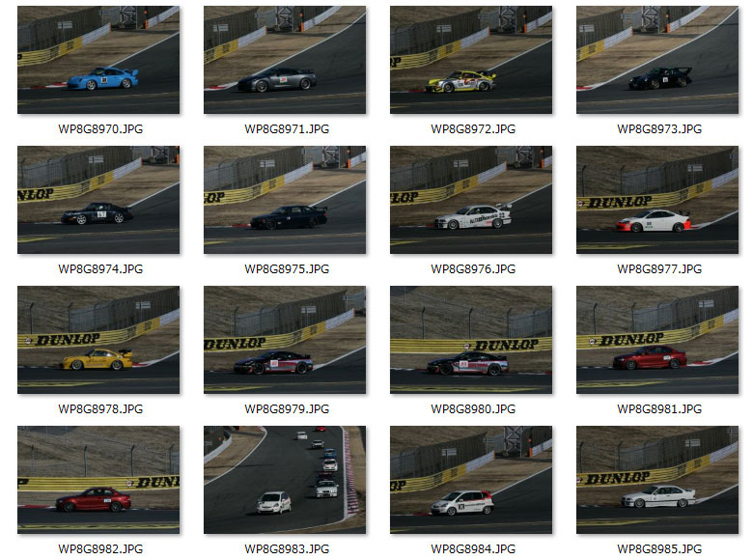Click the dark Porsche thumbnail WP8G8973.JPG

coord(657,60)
